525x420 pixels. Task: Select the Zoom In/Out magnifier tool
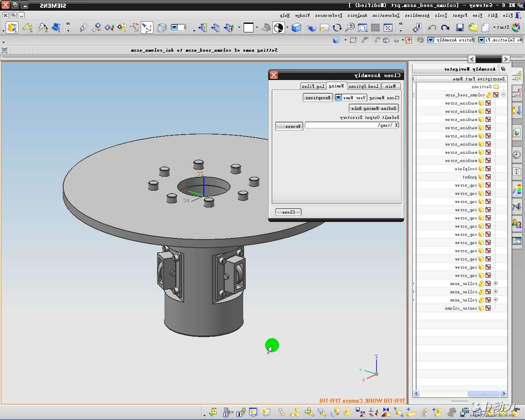(350, 28)
